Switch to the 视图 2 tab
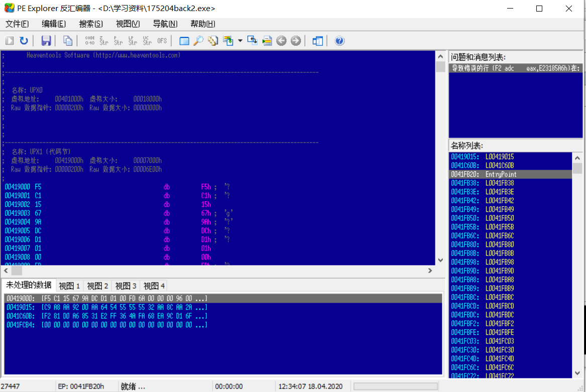 pos(97,286)
